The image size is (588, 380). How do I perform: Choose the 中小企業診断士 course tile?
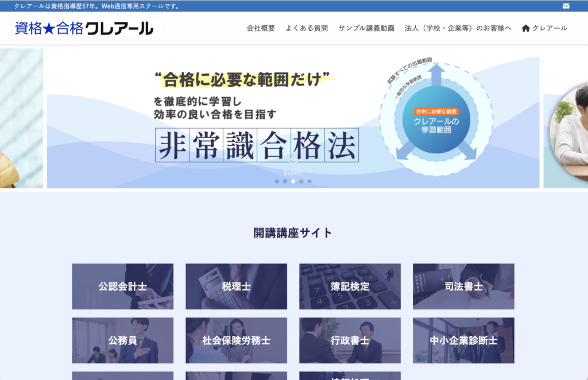[463, 340]
